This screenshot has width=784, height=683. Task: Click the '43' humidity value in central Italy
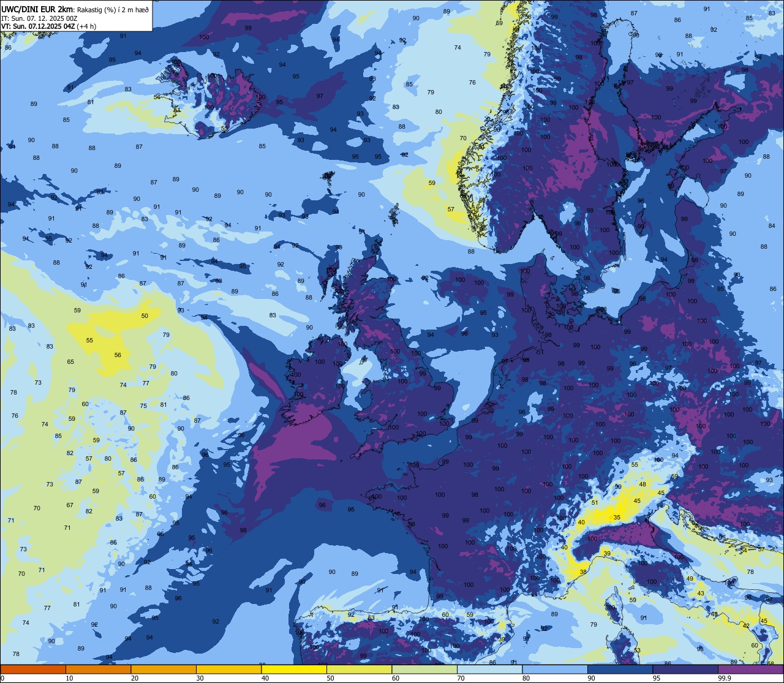tap(701, 594)
